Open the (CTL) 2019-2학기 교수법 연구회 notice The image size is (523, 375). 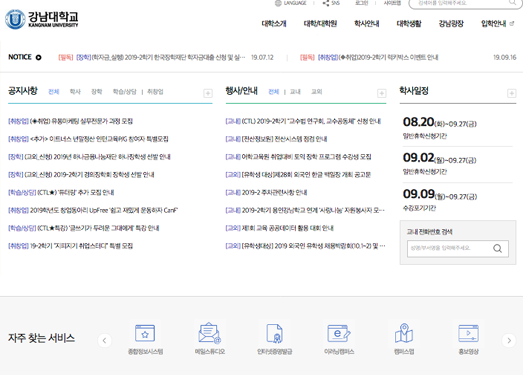click(x=303, y=121)
